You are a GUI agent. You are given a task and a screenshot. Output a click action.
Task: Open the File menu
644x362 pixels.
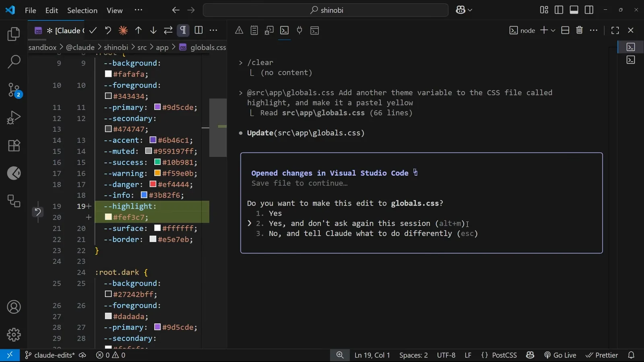31,10
